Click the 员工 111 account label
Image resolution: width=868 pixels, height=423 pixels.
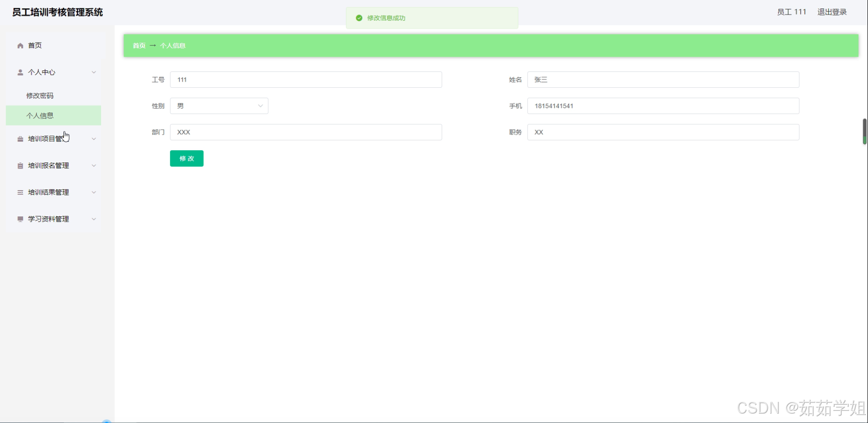(x=791, y=12)
